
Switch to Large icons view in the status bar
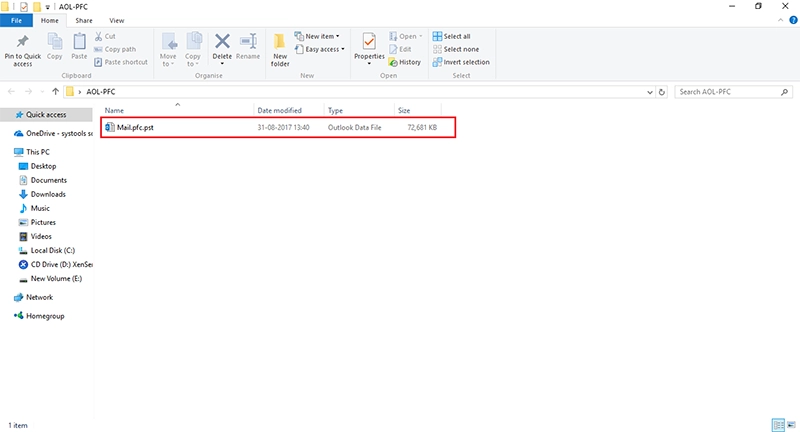[x=791, y=425]
